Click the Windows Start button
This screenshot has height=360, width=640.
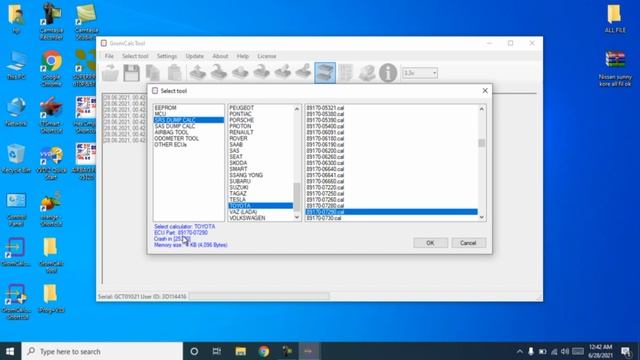tap(10, 351)
